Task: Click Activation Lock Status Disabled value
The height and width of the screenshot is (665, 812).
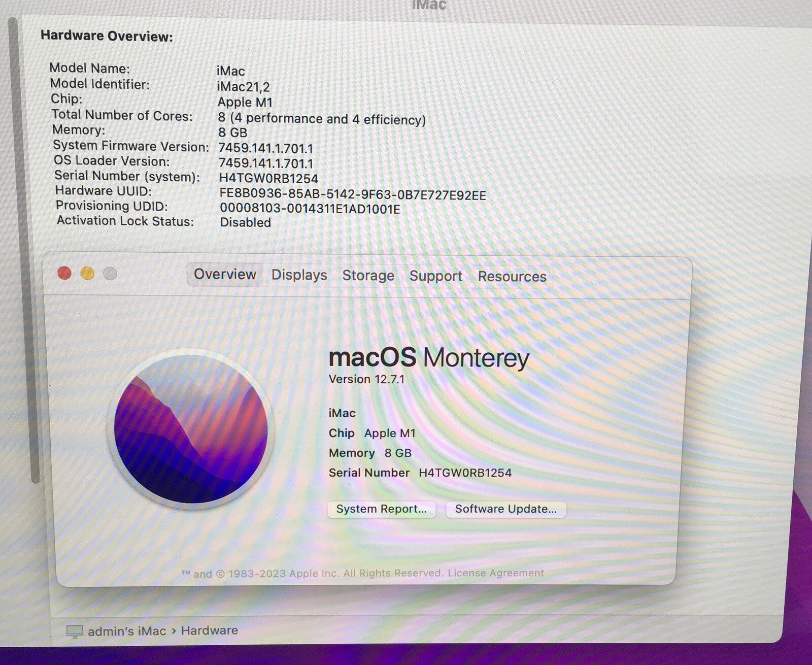Action: pos(245,222)
